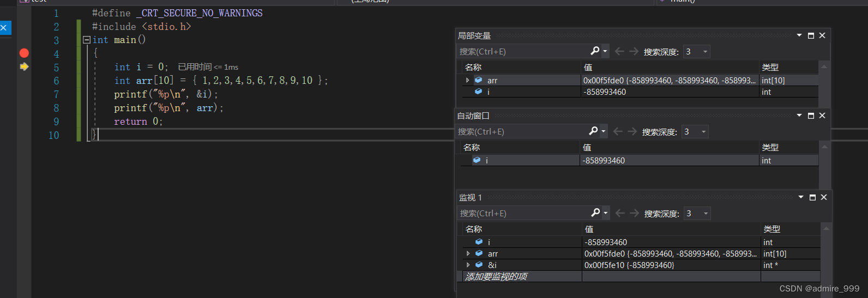This screenshot has height=298, width=868.
Task: Click the Locals panel search field
Action: [522, 52]
